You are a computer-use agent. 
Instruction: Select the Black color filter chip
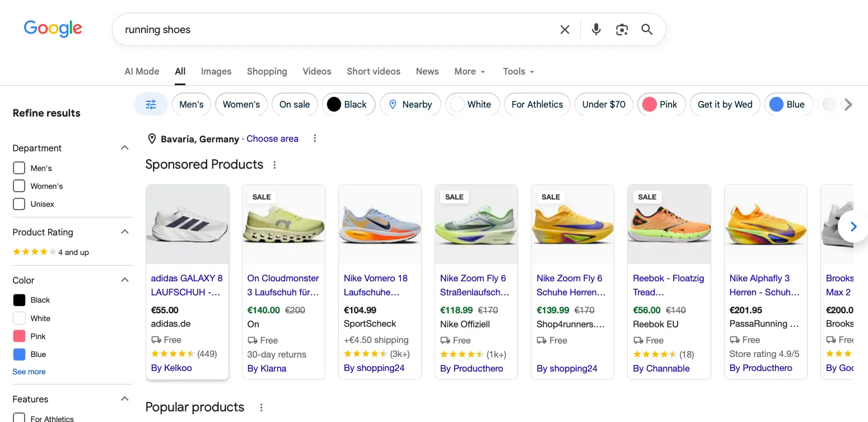coord(348,104)
